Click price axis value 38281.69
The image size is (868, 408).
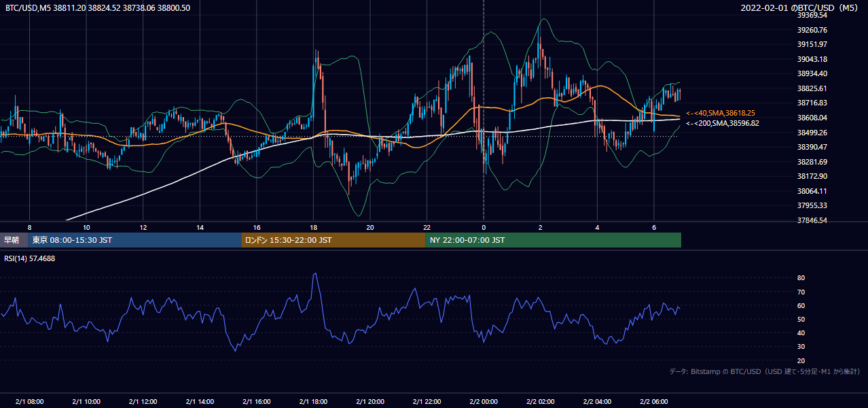(812, 162)
